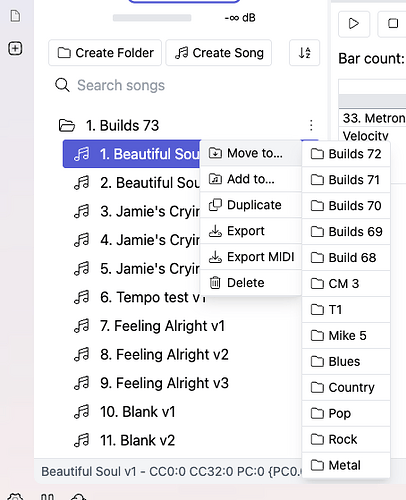Click the Stop button in transport
The image size is (406, 500).
(393, 24)
